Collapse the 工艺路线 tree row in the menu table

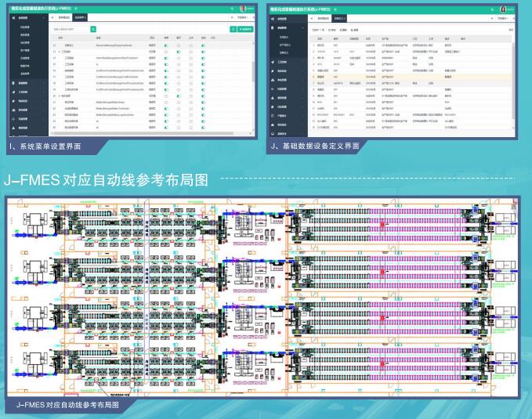click(x=60, y=51)
